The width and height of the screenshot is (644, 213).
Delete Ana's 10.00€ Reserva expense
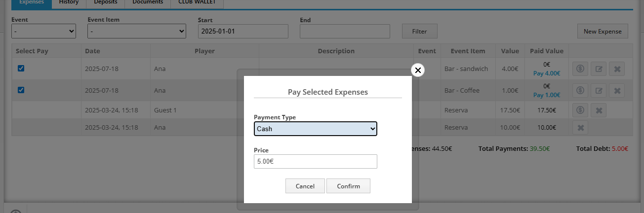click(580, 128)
